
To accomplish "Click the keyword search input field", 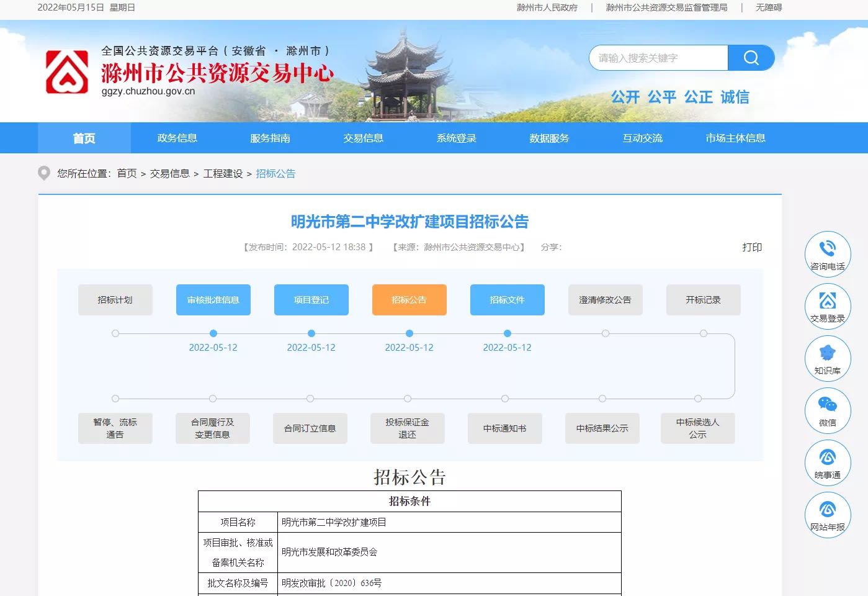I will 658,58.
